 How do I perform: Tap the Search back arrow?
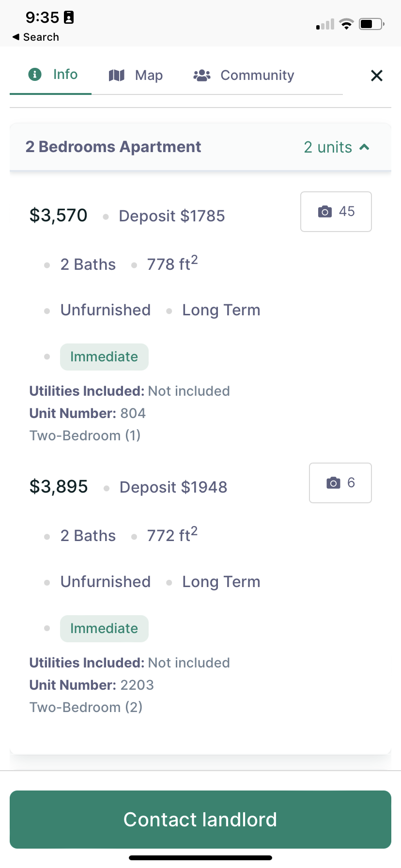tap(16, 37)
